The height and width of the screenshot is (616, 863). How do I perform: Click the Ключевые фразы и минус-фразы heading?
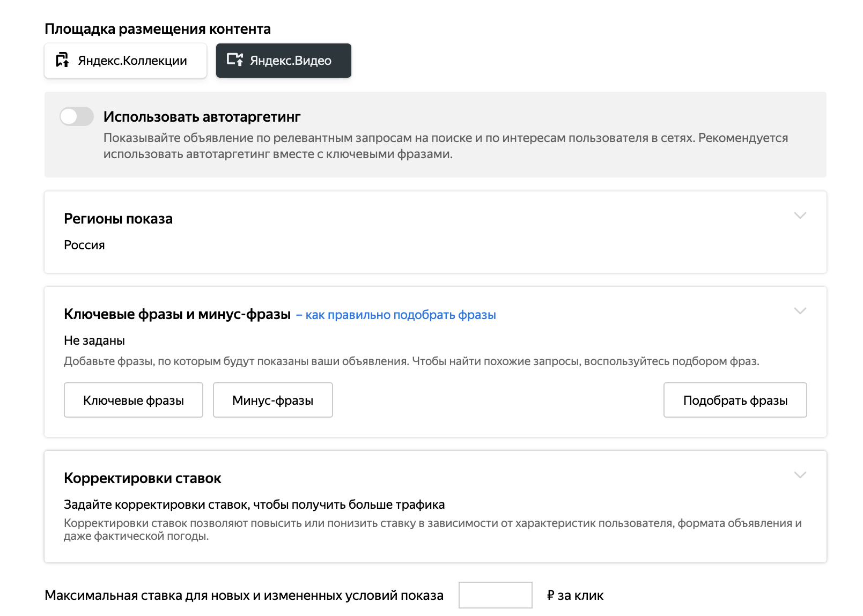click(x=177, y=314)
